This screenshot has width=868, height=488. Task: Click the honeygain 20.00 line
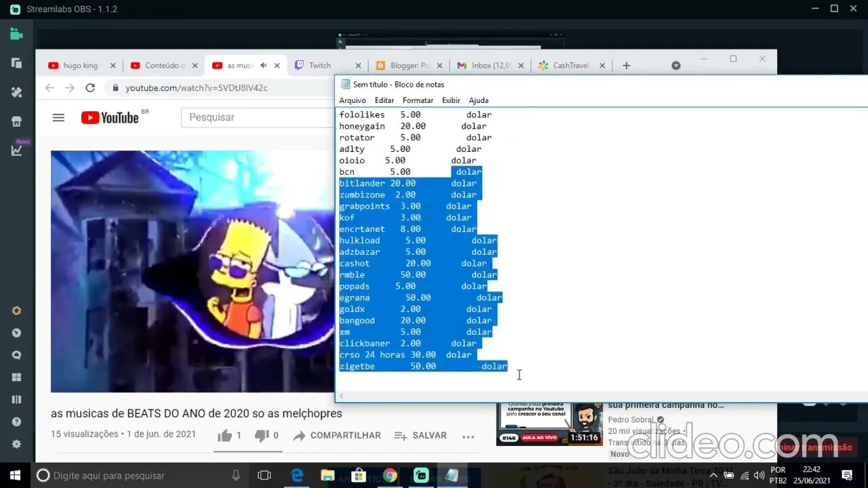(413, 126)
